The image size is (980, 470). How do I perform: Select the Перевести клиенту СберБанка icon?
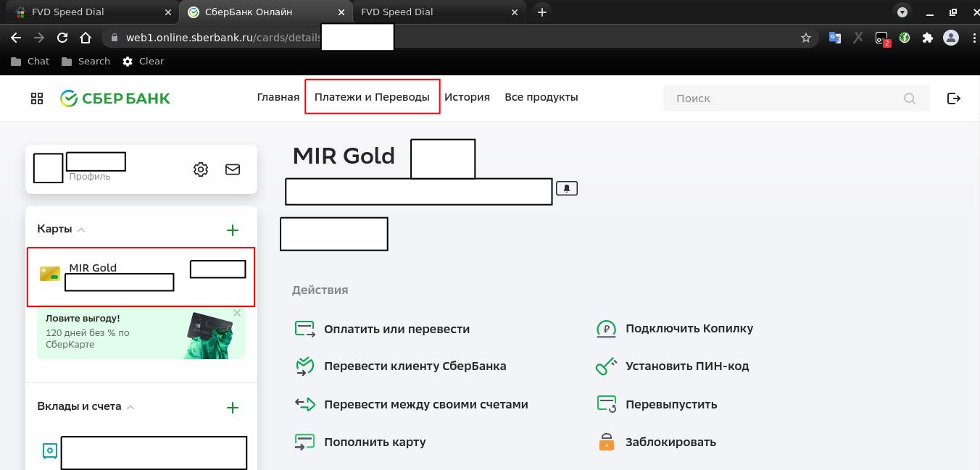(305, 366)
